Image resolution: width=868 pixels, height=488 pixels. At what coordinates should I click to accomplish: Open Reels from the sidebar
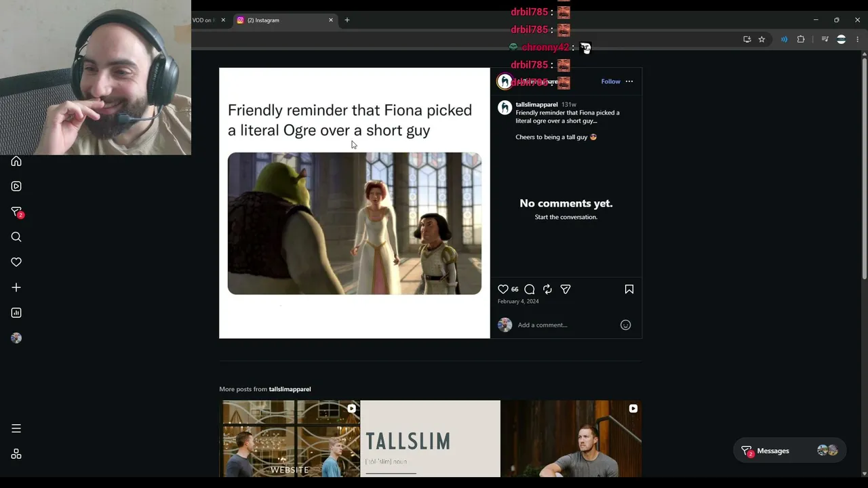coord(16,186)
